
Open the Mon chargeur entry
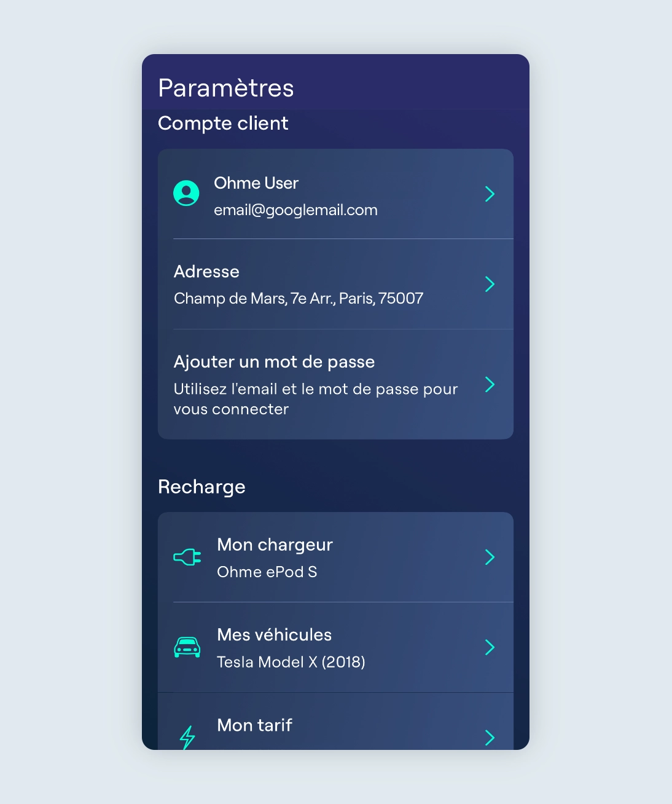pos(275,545)
